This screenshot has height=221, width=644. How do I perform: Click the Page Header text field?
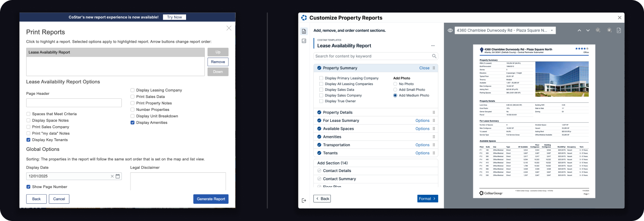pyautogui.click(x=74, y=103)
